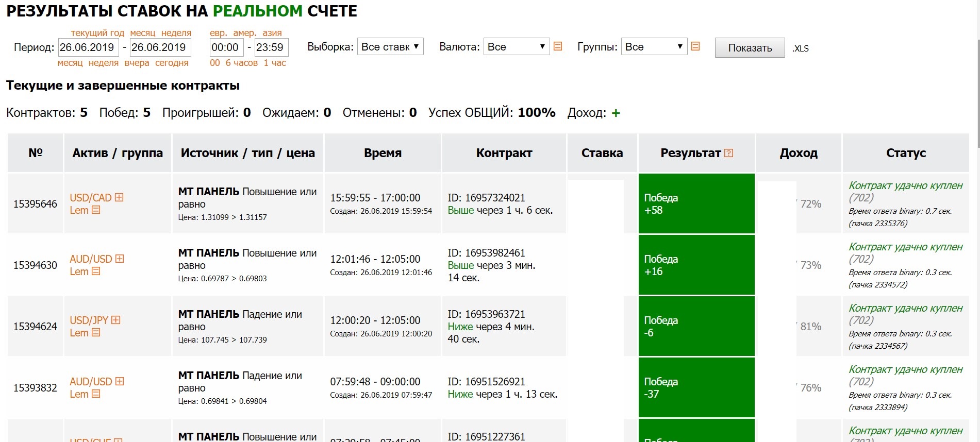This screenshot has height=442, width=980.
Task: Expand the plus icon next to USD/CAD
Action: [x=119, y=197]
